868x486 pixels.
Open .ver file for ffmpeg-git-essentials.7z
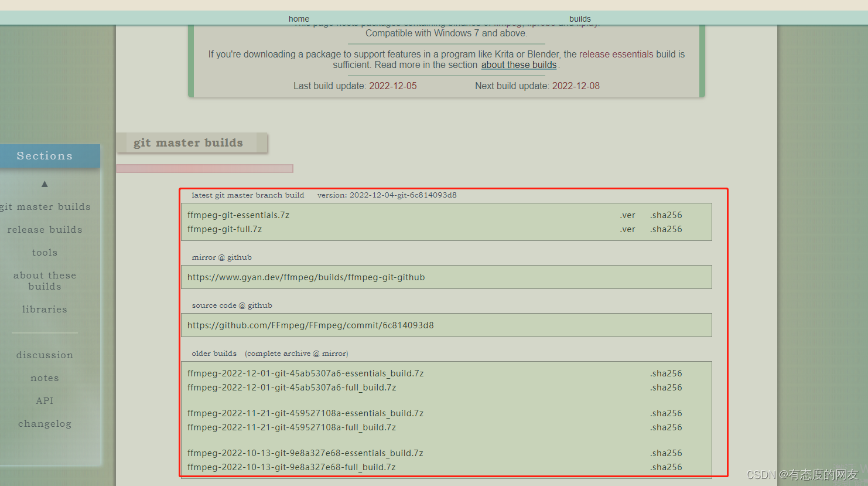(x=627, y=215)
